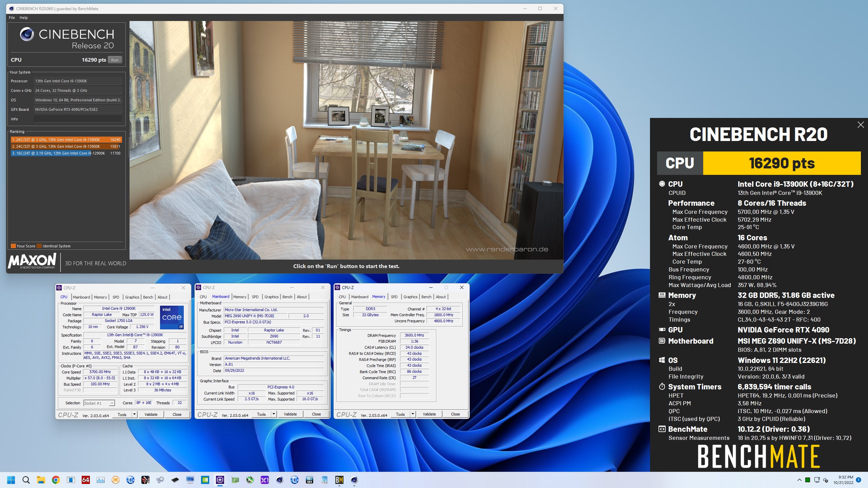Open About tab in middle CPU-Z window
Screen dimensions: 868x488
(302, 297)
